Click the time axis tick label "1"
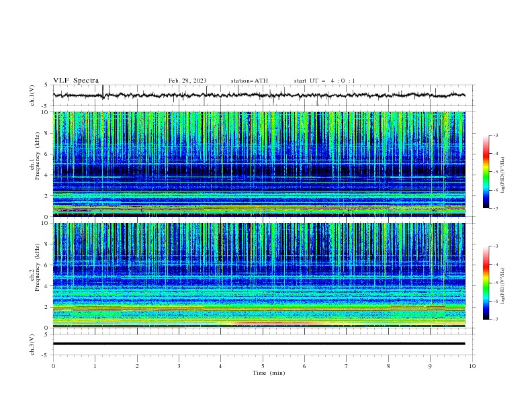This screenshot has width=532, height=411. coord(95,366)
